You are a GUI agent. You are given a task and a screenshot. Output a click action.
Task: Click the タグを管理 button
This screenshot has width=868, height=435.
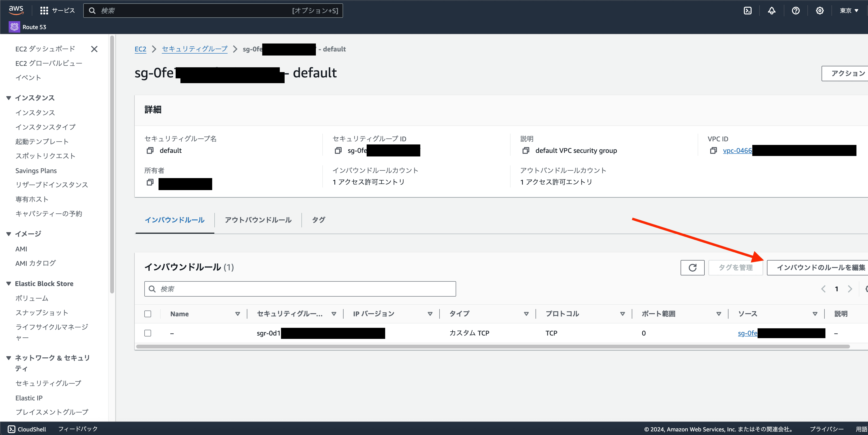click(x=736, y=268)
